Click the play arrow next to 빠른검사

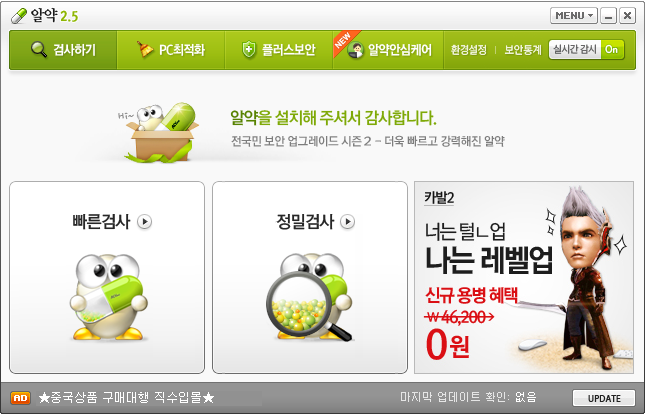tap(144, 222)
